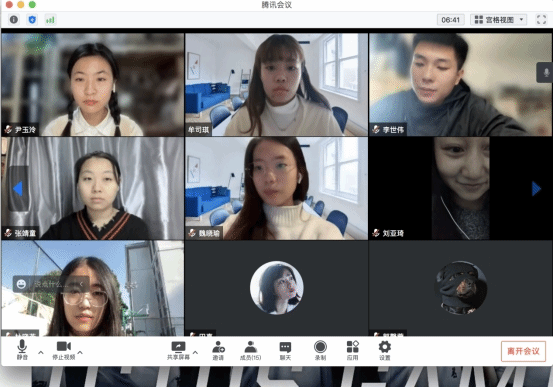Image resolution: width=553 pixels, height=387 pixels.
Task: Open the invite (邀请) icon
Action: pos(218,351)
